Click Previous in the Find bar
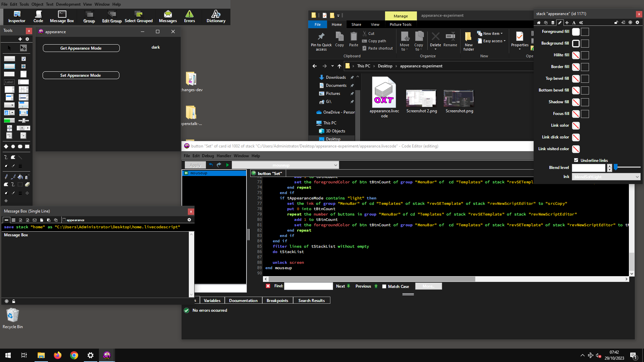The image size is (644, 362). (367, 286)
